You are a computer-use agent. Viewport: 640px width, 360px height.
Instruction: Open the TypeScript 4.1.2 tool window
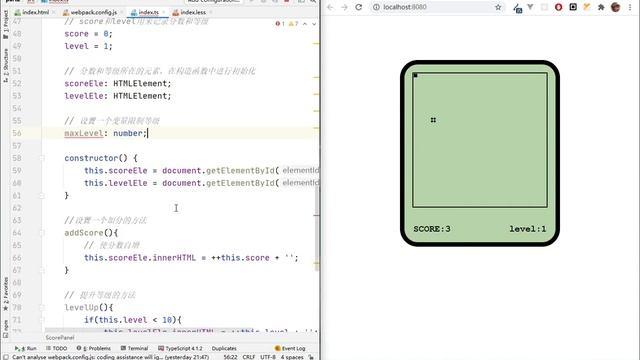[180, 348]
